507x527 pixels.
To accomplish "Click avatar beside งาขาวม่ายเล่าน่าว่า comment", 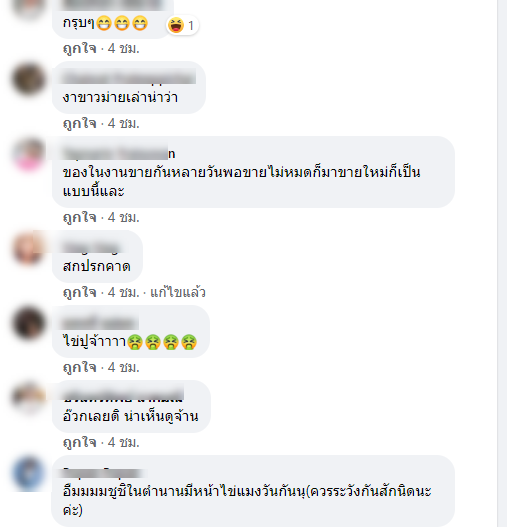I will 29,79.
